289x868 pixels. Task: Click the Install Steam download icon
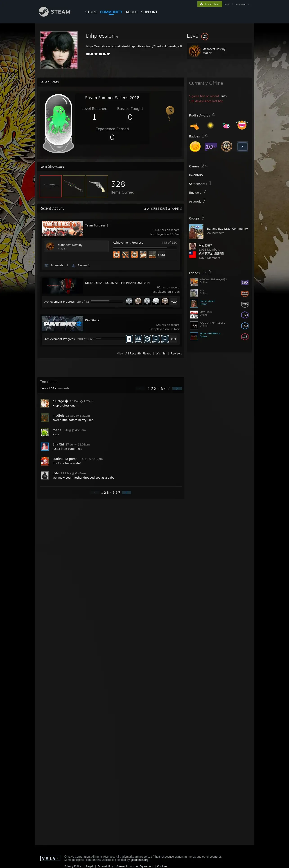(201, 4)
